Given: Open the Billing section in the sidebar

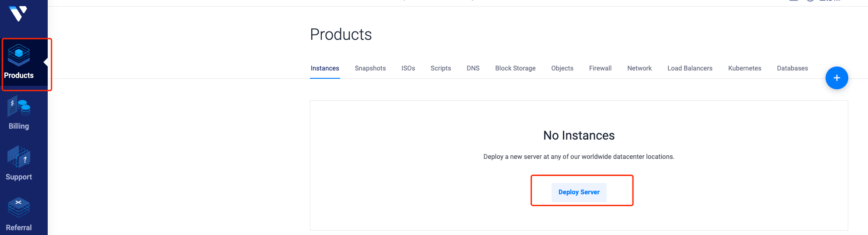Looking at the screenshot, I should (19, 114).
